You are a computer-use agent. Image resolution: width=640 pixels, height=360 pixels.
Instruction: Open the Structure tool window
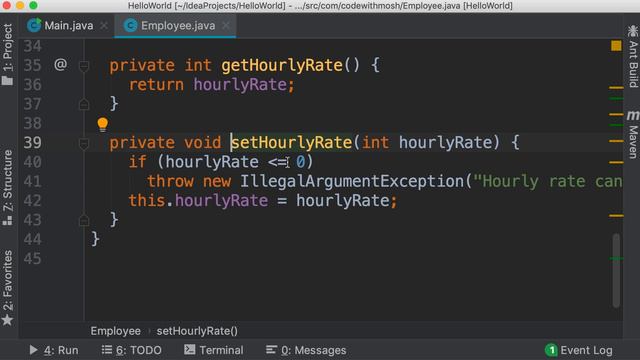coord(8,187)
